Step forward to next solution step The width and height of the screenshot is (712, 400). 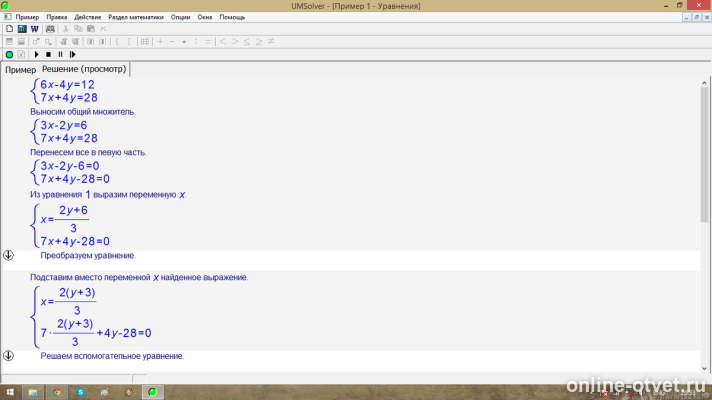click(x=73, y=54)
